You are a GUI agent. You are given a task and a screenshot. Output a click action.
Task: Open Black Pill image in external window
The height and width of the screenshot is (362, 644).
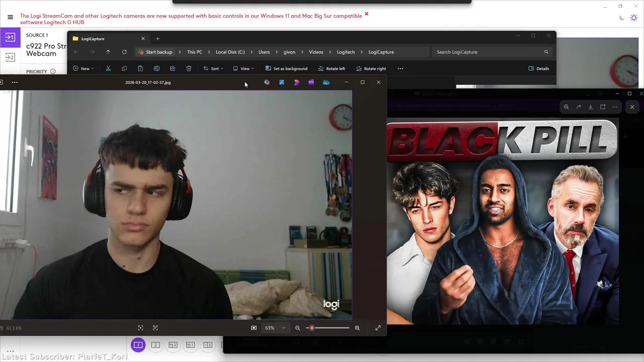pos(603,107)
